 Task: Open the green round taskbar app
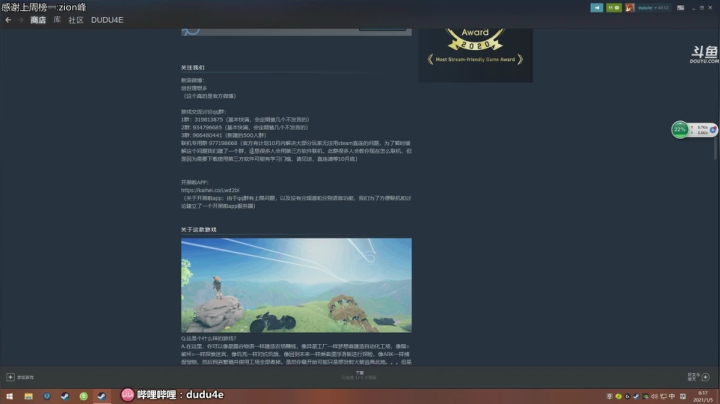(x=84, y=396)
